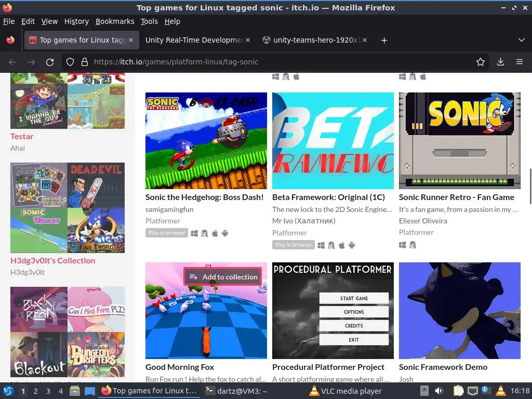
Task: Click VLC cone tray icon
Action: [500, 391]
